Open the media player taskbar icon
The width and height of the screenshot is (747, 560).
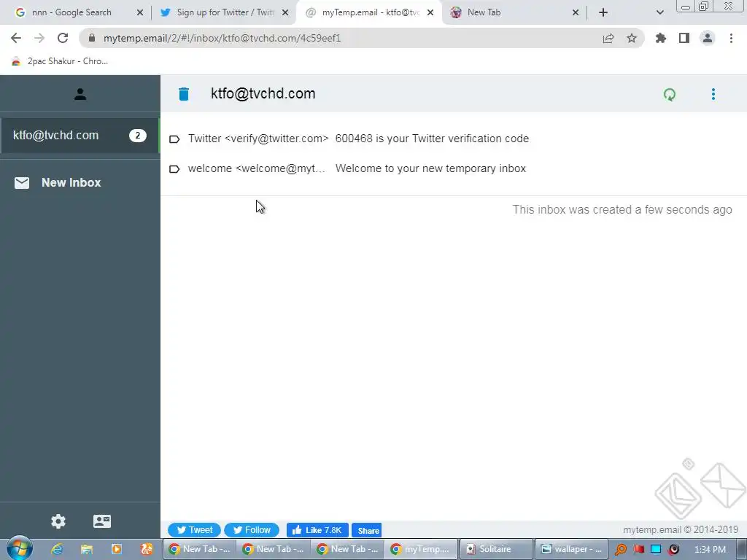(116, 549)
